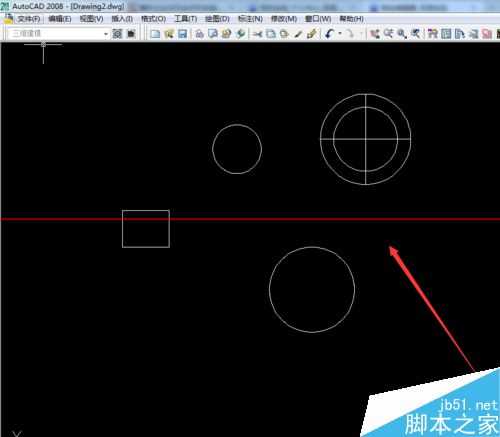Screen dimensions: 500x437
Task: Open the 格式(O) menu
Action: (x=153, y=19)
